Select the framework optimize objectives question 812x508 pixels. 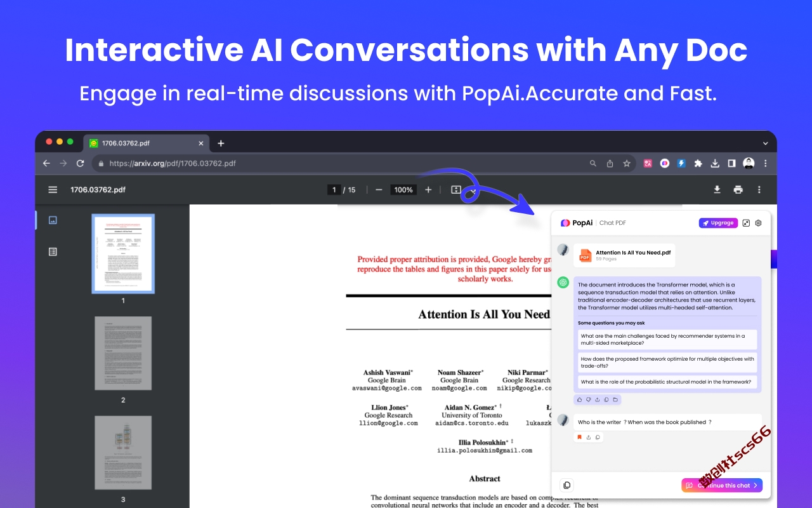tap(667, 363)
